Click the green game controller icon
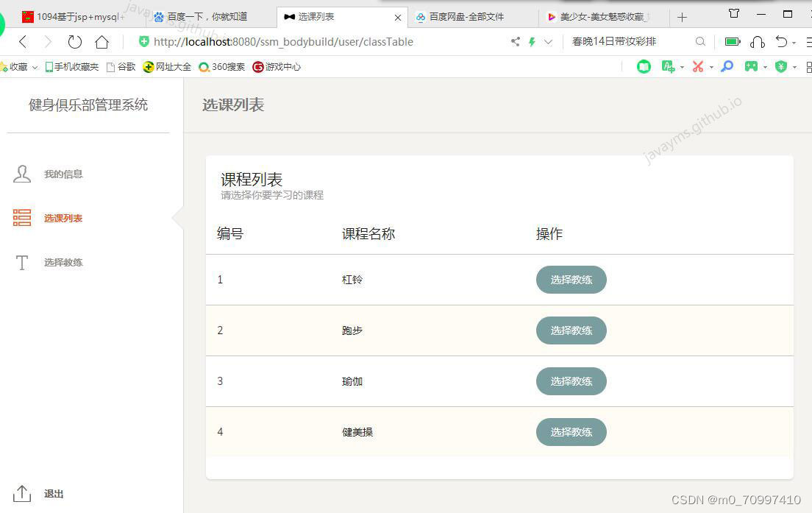Screen dimensions: 812x513 [x=751, y=66]
